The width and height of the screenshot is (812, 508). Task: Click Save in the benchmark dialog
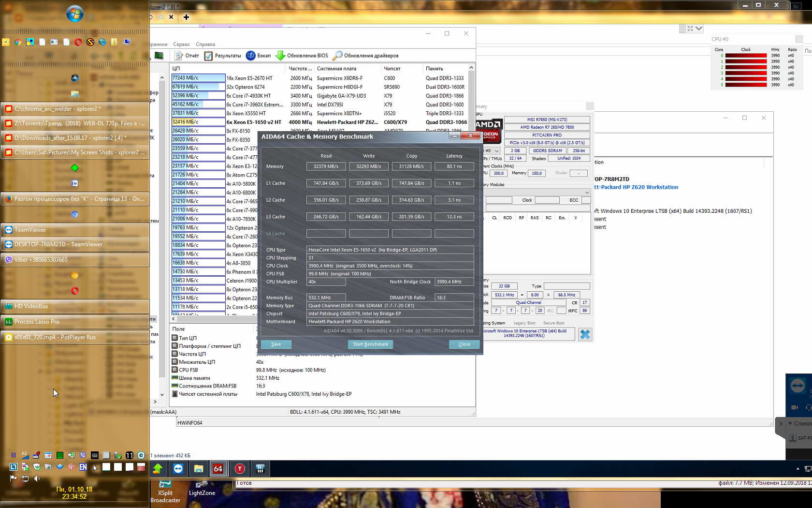coord(276,344)
